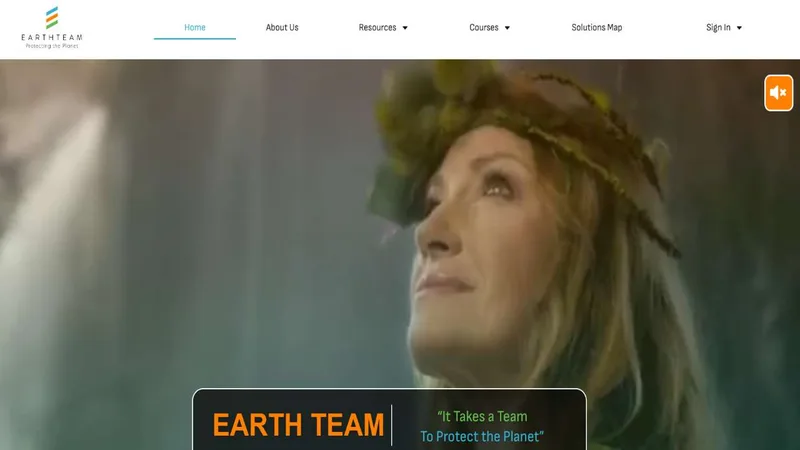Click "To Protect the Planet" banner text
The height and width of the screenshot is (450, 800).
tap(482, 436)
